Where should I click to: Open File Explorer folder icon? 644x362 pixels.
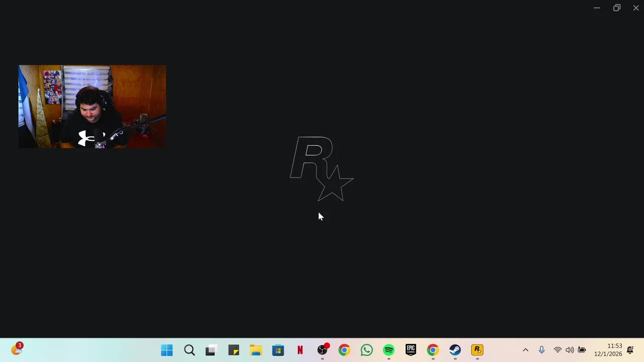coord(256,350)
